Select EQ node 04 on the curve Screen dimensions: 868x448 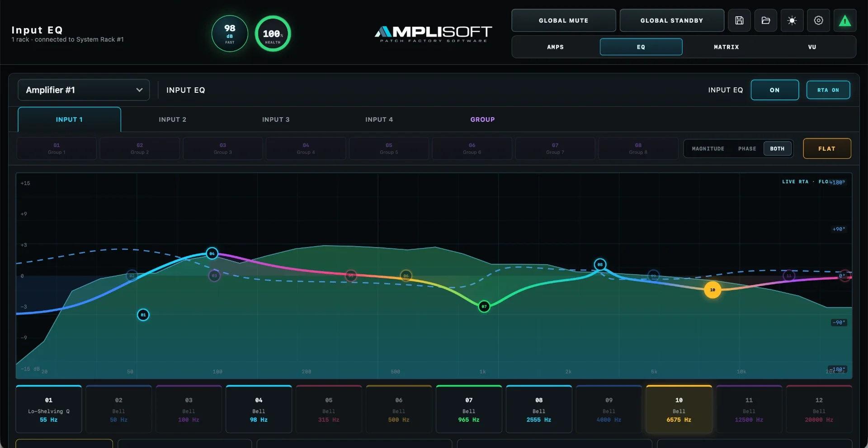click(x=212, y=253)
